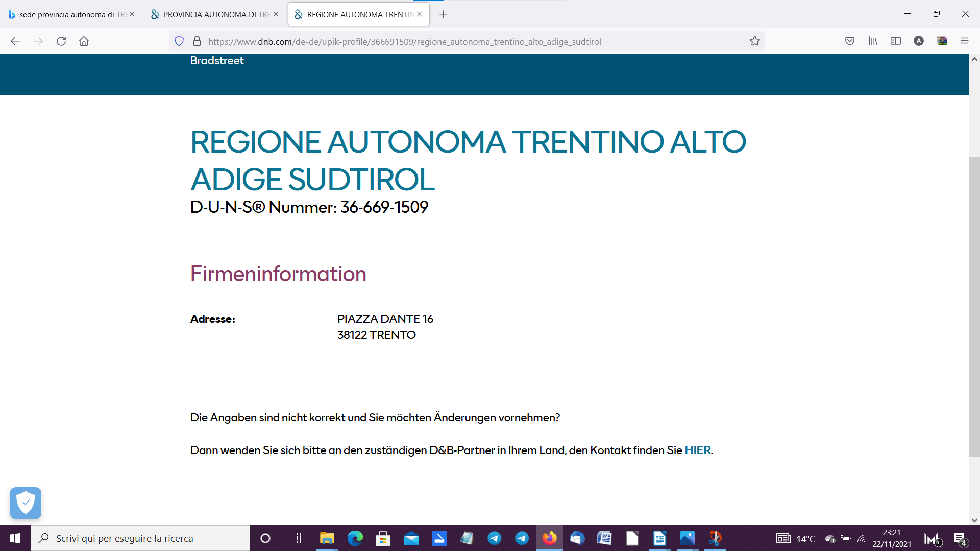980x551 pixels.
Task: Open Cortana circle on taskbar
Action: pyautogui.click(x=265, y=538)
